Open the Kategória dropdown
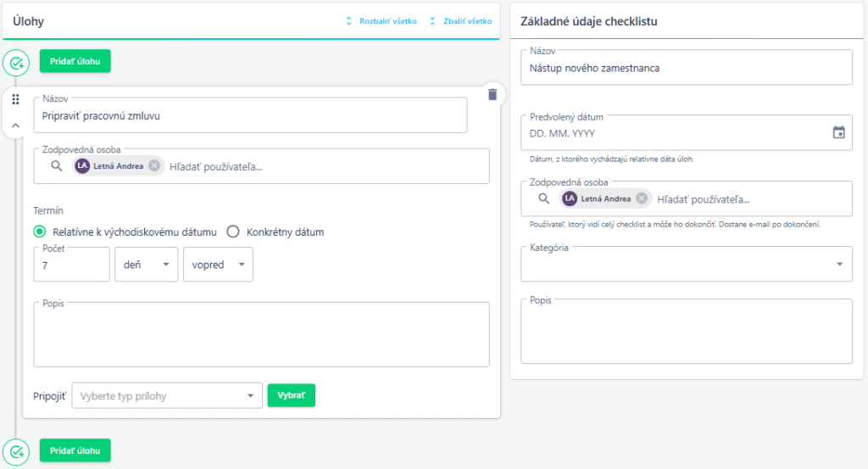868x469 pixels. (686, 265)
